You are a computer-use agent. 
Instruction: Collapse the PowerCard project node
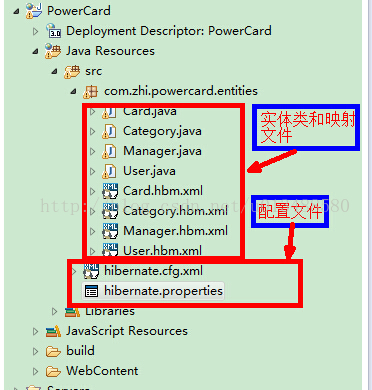(x=16, y=11)
